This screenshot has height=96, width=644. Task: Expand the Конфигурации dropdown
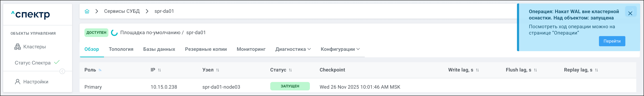pyautogui.click(x=340, y=49)
